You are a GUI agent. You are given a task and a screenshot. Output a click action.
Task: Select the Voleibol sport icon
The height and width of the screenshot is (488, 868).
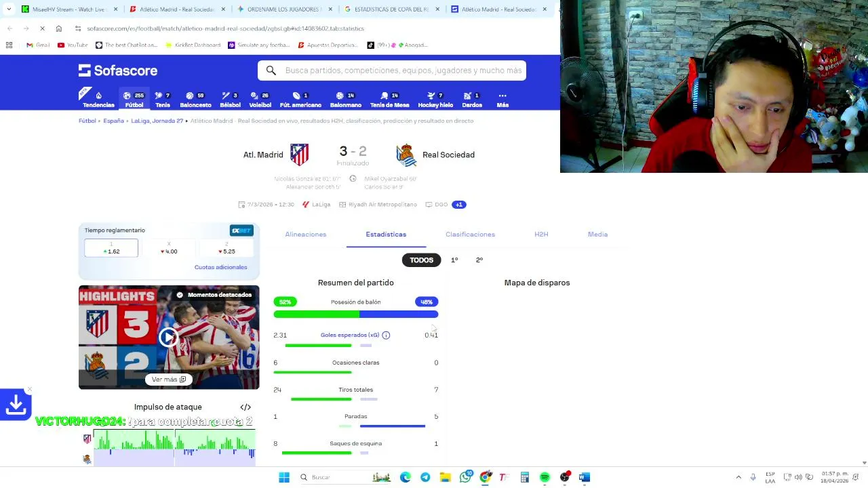(260, 100)
